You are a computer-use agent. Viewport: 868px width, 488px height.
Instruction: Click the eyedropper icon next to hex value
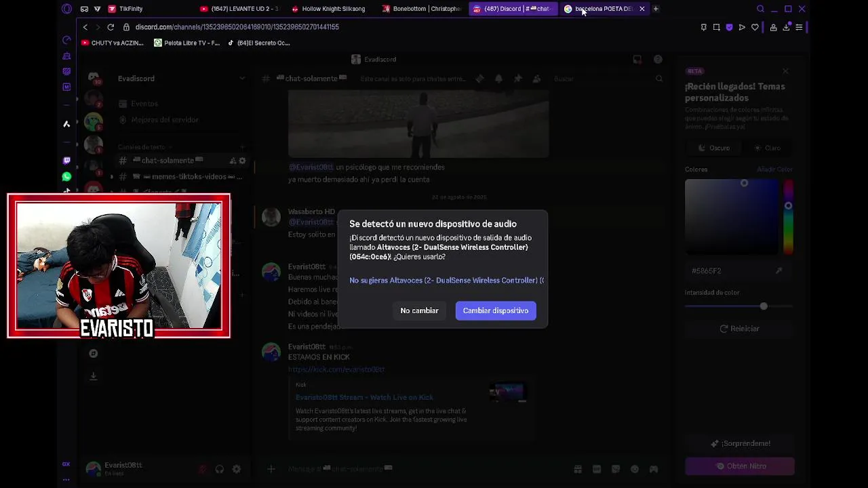[x=778, y=270]
